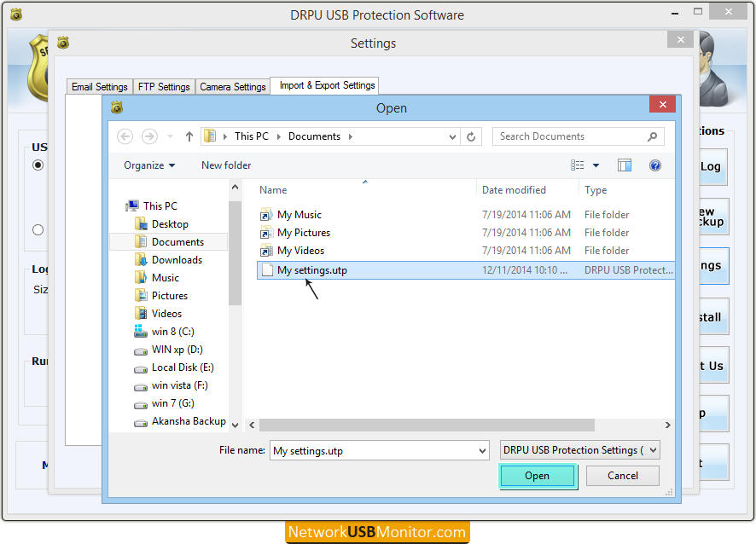Viewport: 756px width, 544px height.
Task: Select Documents in the navigation tree
Action: (x=169, y=242)
